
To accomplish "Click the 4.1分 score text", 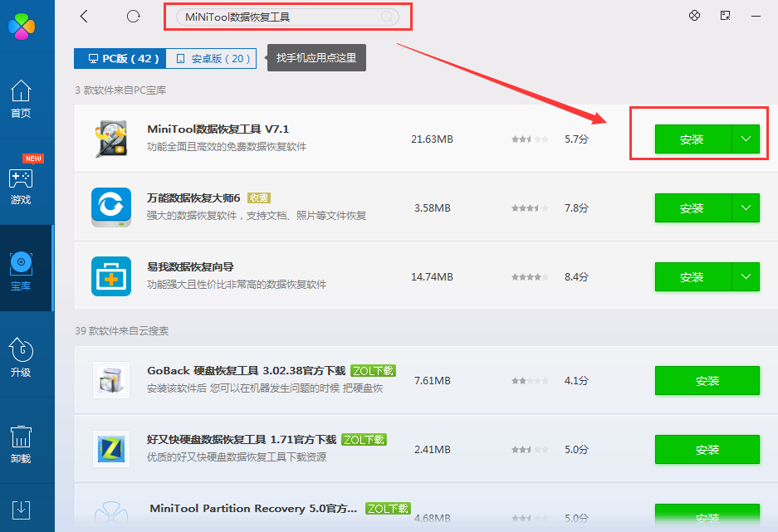I will click(x=576, y=381).
